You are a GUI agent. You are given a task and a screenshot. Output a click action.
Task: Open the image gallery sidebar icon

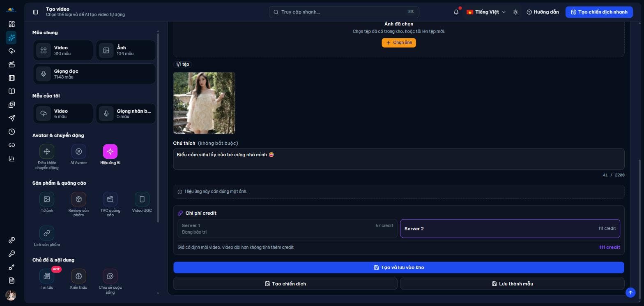[11, 105]
